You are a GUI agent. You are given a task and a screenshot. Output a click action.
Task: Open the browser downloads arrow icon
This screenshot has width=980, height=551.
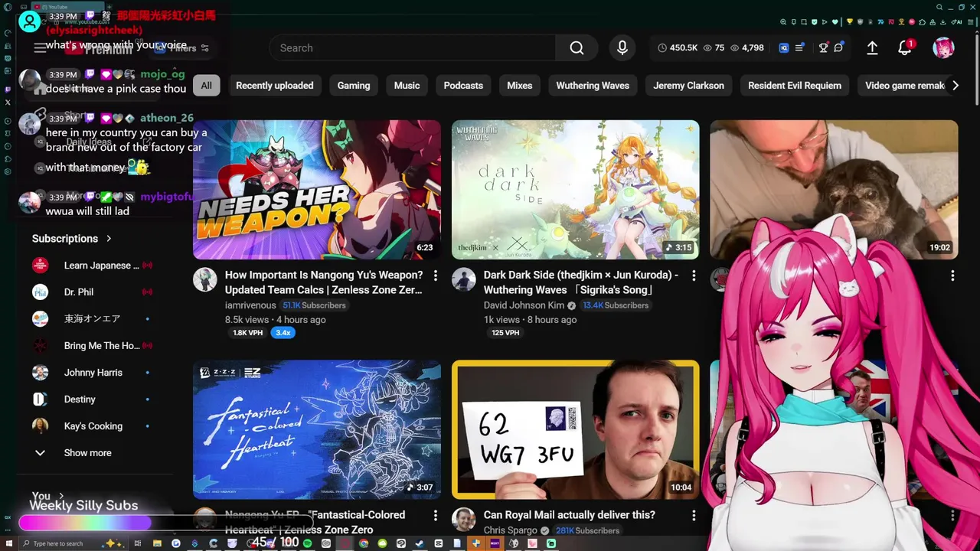point(942,21)
